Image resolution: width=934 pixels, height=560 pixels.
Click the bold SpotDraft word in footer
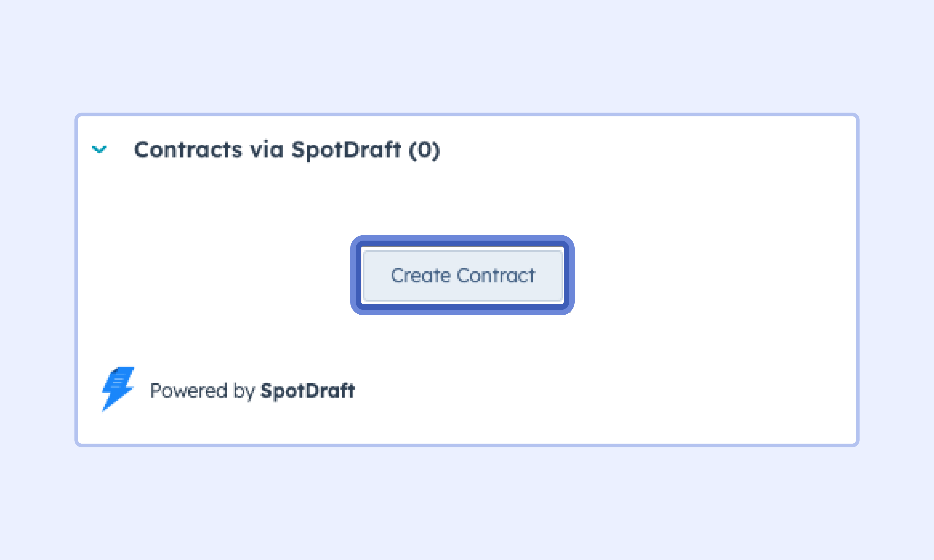point(308,390)
